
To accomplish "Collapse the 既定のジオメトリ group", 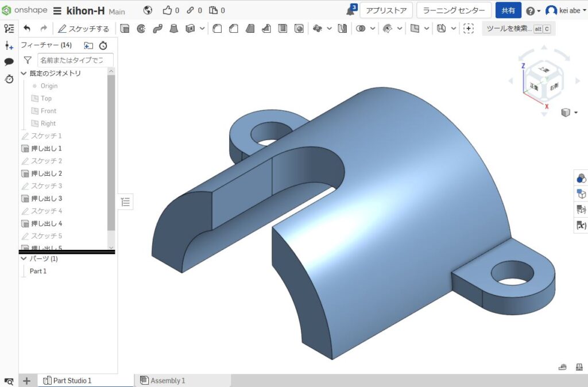I will tap(24, 73).
